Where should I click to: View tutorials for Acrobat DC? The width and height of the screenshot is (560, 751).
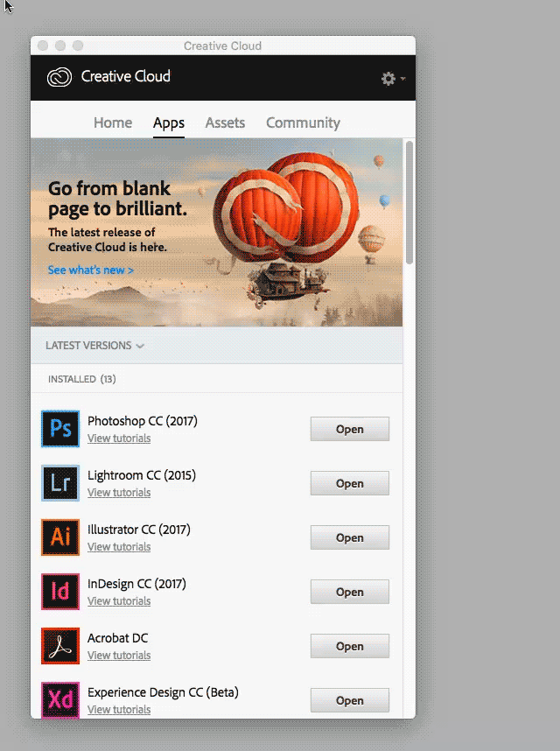coord(119,656)
